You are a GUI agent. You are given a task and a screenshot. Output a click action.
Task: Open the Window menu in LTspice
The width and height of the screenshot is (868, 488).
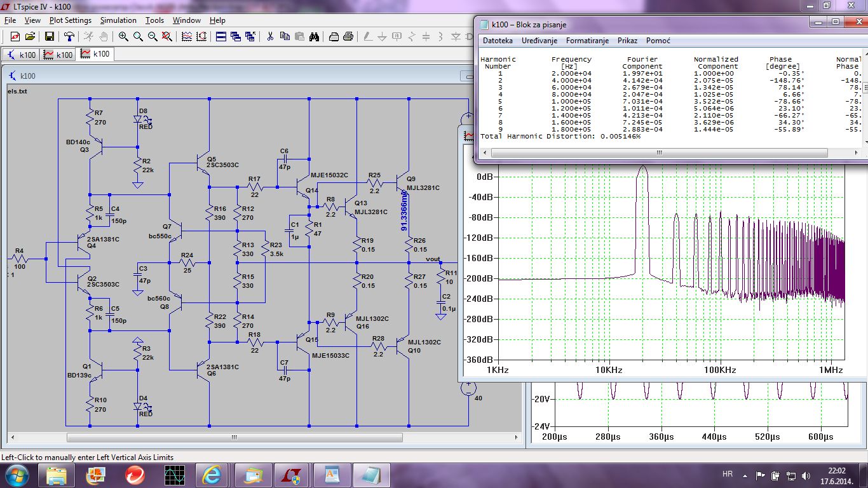[187, 20]
